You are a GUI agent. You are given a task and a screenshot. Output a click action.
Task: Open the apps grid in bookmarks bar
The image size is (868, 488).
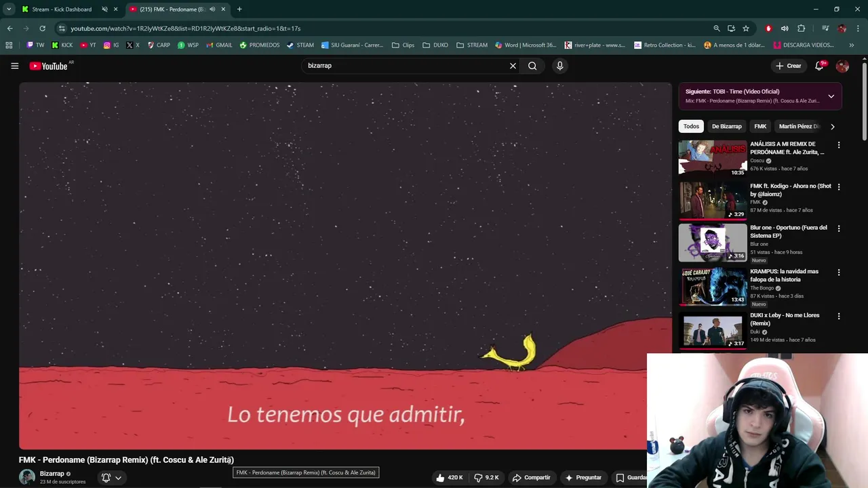pos(9,45)
